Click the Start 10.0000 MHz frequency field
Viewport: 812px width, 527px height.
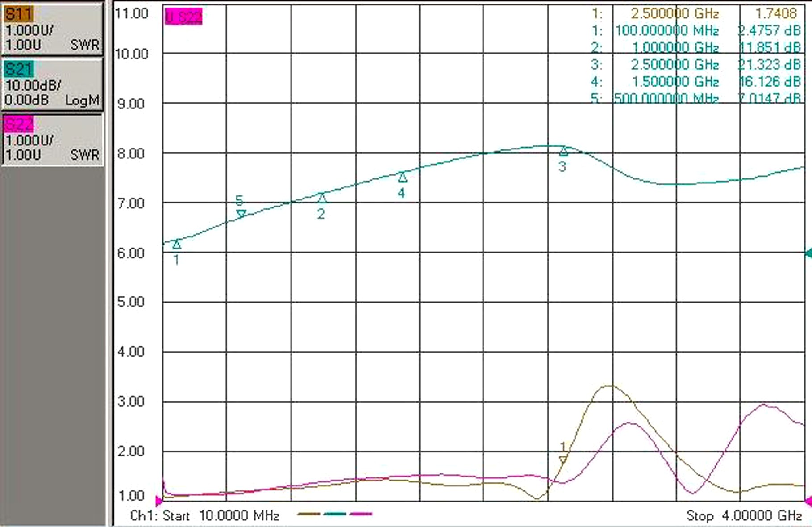tap(221, 516)
